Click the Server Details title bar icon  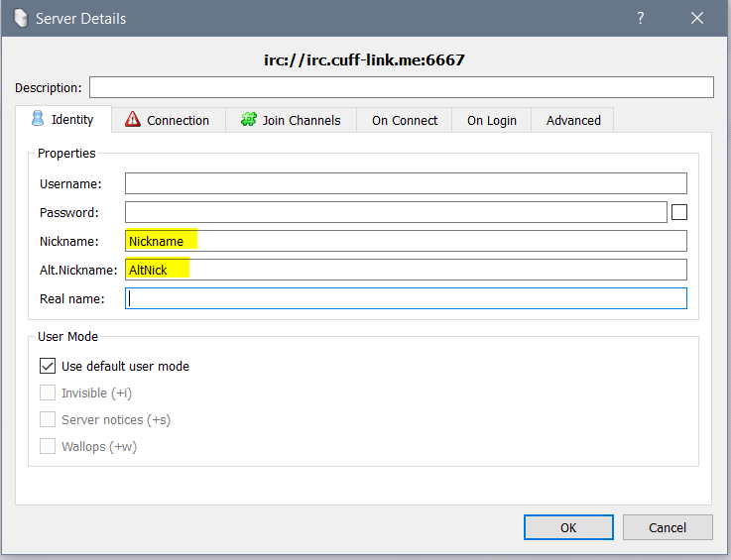point(21,18)
